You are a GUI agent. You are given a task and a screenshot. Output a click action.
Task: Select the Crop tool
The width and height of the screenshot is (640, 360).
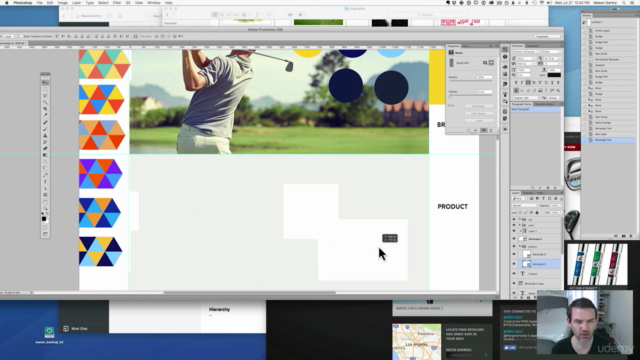(x=45, y=109)
